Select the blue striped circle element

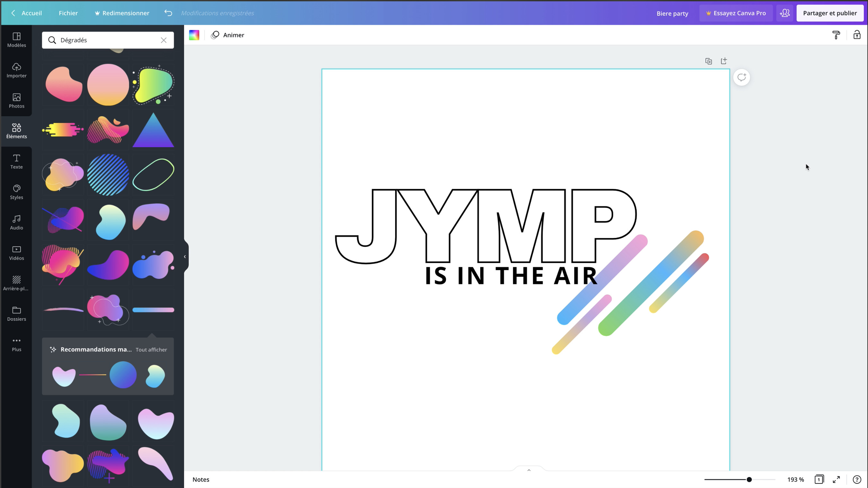point(108,174)
